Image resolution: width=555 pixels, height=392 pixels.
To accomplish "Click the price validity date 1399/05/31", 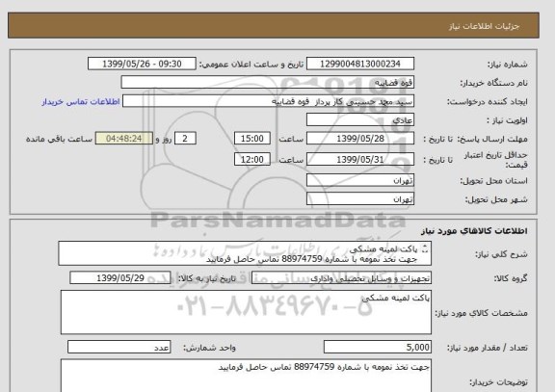I will pos(360,160).
